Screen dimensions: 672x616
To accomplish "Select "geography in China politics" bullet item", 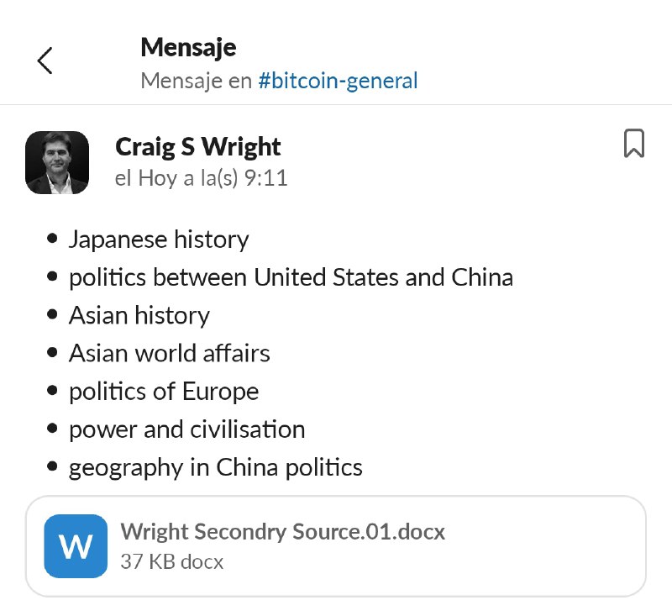I will [x=216, y=468].
